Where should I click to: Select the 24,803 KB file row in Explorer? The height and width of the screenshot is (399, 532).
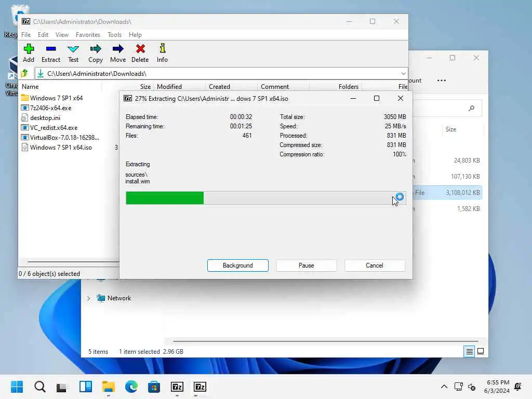coord(447,161)
